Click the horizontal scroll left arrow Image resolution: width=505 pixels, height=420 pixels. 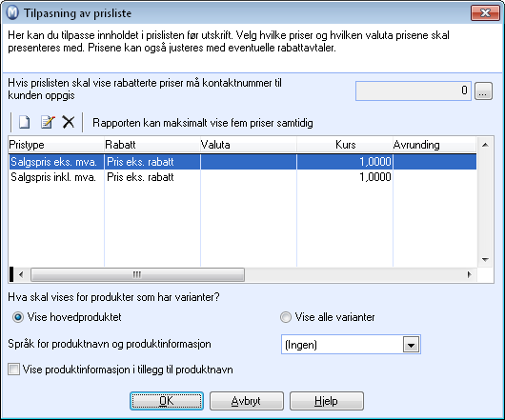pos(21,275)
